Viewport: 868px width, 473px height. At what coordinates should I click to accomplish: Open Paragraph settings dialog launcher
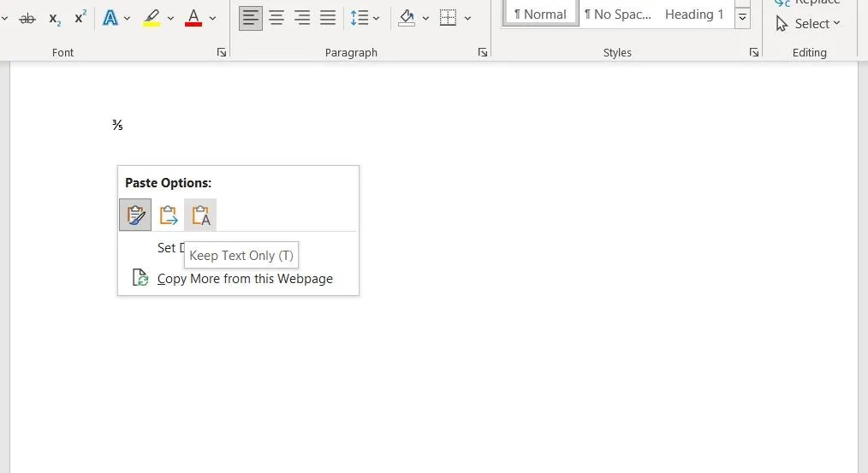483,52
